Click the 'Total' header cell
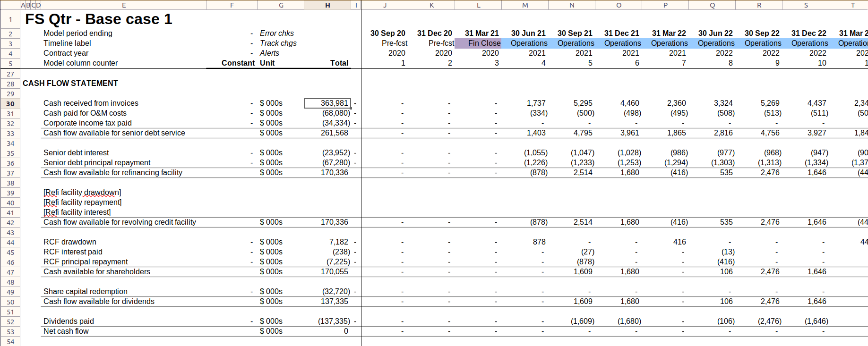 click(x=339, y=63)
